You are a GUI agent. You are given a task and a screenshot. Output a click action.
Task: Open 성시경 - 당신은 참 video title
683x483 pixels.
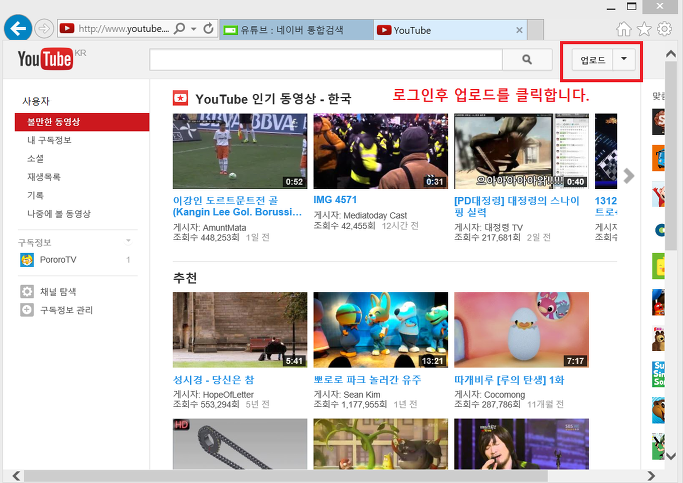click(x=213, y=380)
